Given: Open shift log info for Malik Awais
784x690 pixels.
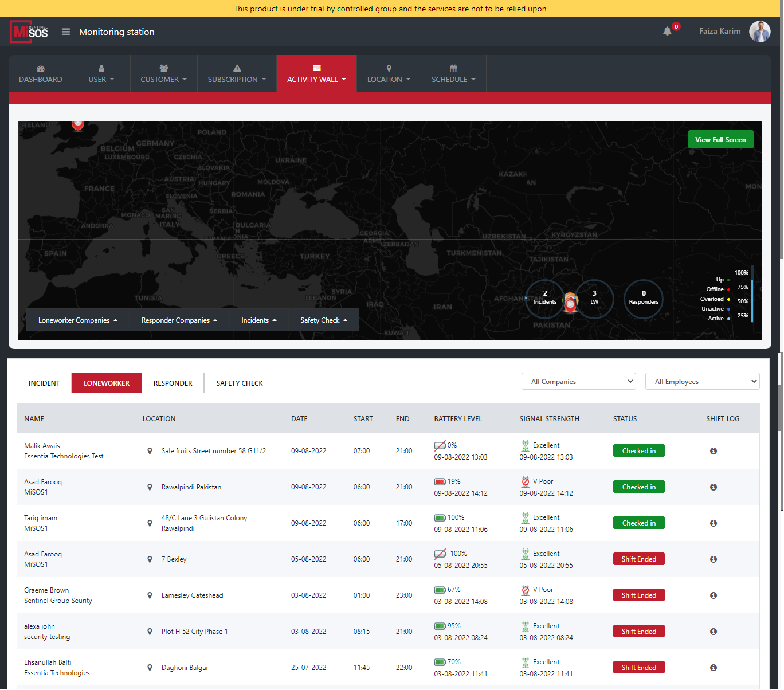Looking at the screenshot, I should [714, 451].
